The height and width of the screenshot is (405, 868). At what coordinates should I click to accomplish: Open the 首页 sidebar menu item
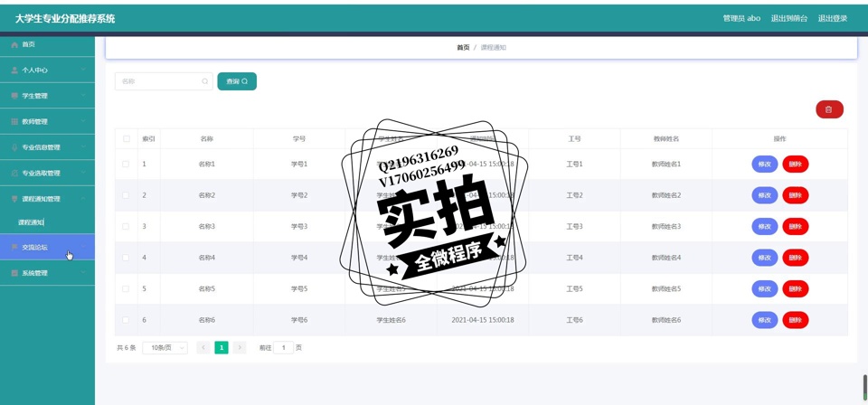coord(47,44)
